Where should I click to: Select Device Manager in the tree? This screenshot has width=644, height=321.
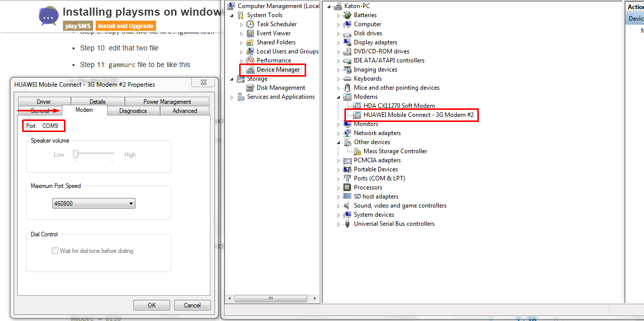pos(278,70)
